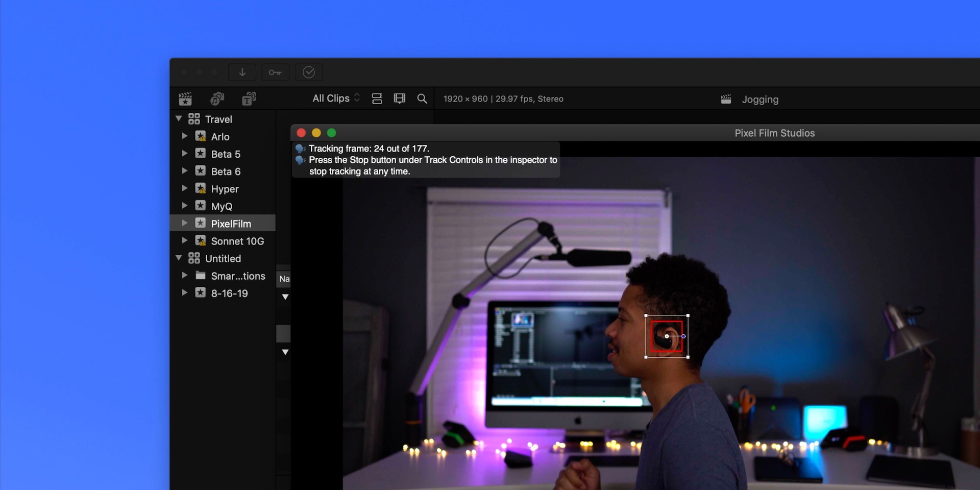Expand the PixelFilm event
The image size is (980, 490).
(184, 223)
